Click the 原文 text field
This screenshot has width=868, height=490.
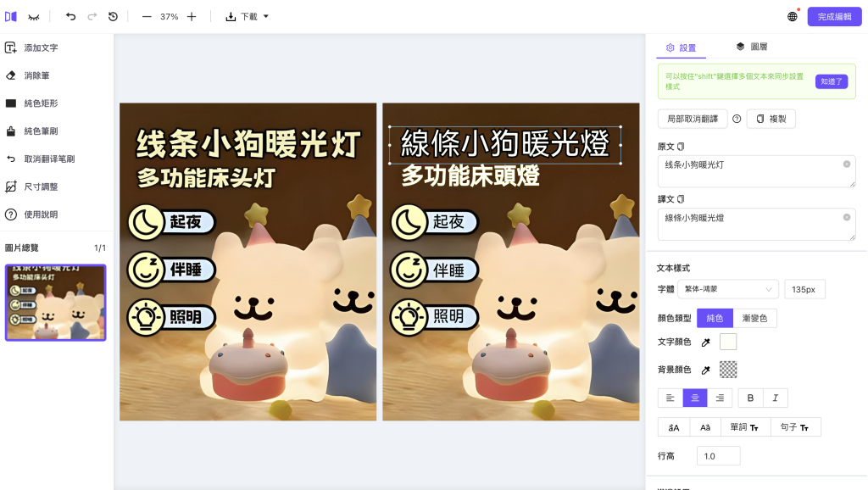(x=756, y=171)
